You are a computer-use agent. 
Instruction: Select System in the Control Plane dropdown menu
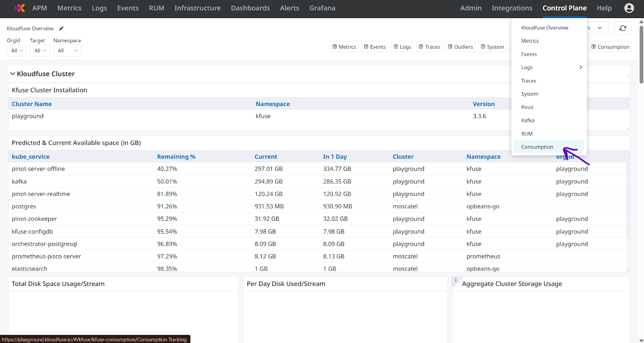point(549,94)
